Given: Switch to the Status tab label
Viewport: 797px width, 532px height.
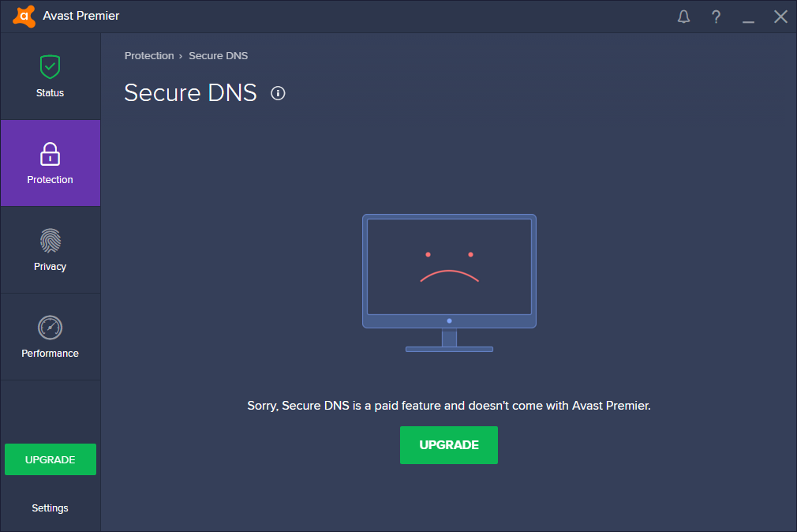Looking at the screenshot, I should coord(50,93).
